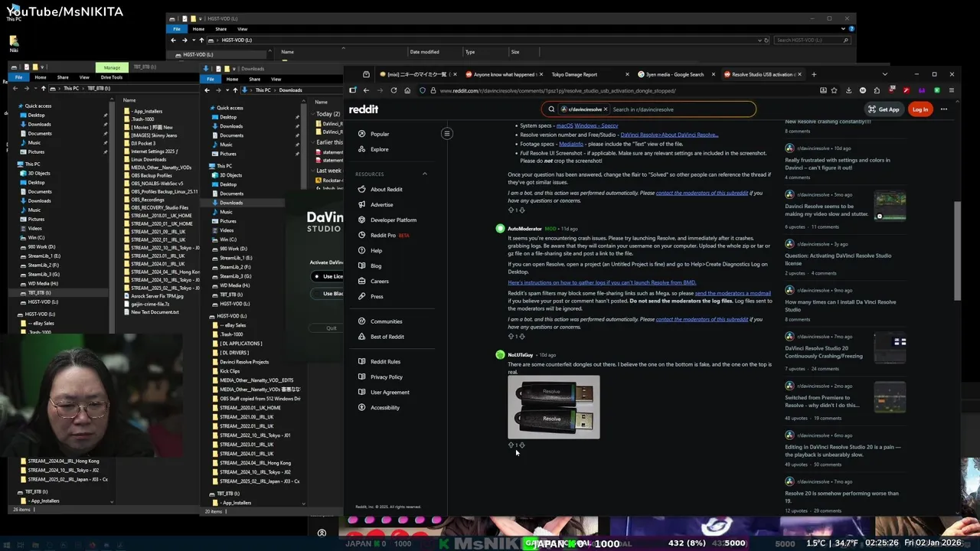This screenshot has height=551, width=980.
Task: Click the Niki desktop folder icon
Action: click(14, 43)
